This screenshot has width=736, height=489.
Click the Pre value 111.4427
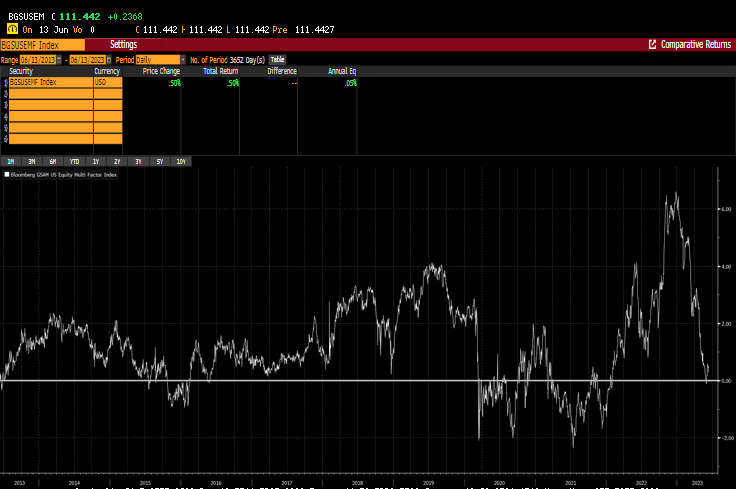click(x=314, y=30)
